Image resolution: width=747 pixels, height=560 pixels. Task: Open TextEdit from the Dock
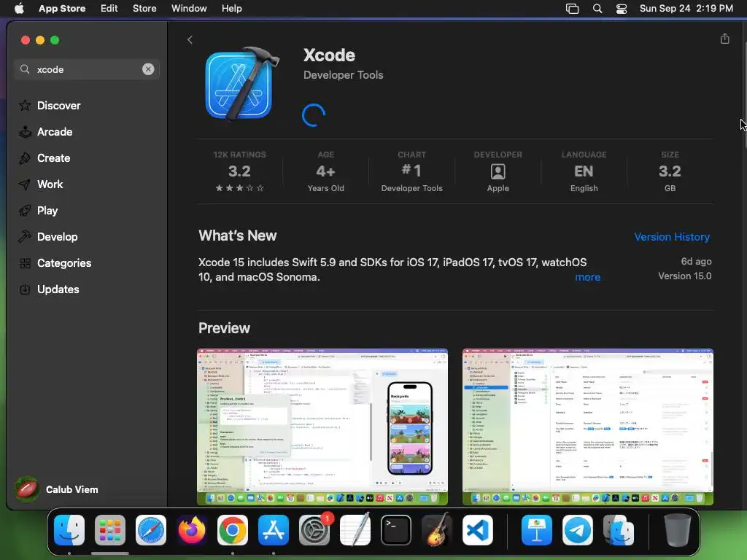click(355, 529)
